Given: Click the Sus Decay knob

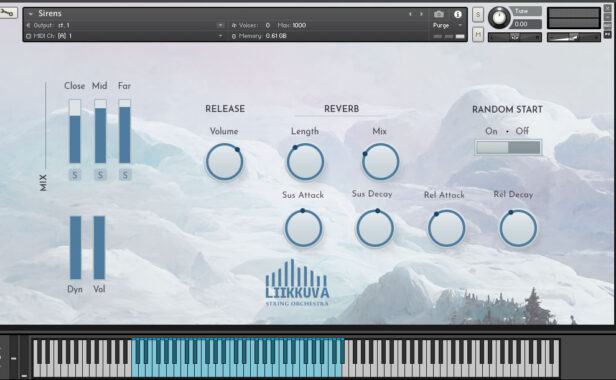Looking at the screenshot, I should point(375,228).
